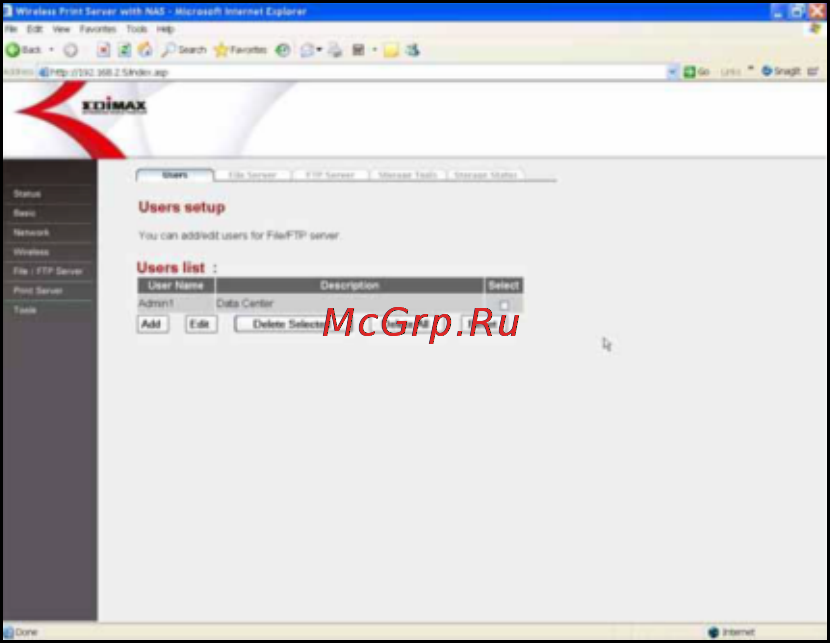Click the Description column header
830x643 pixels.
click(349, 286)
